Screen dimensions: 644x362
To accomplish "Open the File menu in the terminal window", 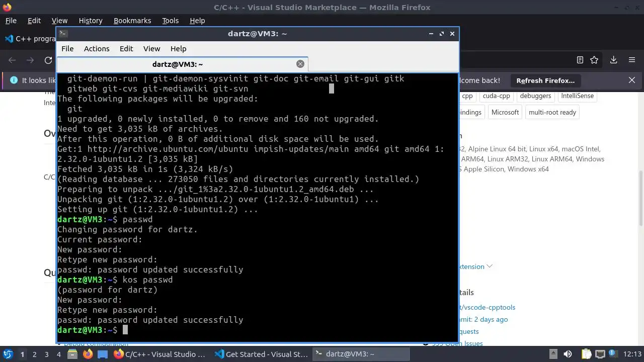I will tap(67, 49).
